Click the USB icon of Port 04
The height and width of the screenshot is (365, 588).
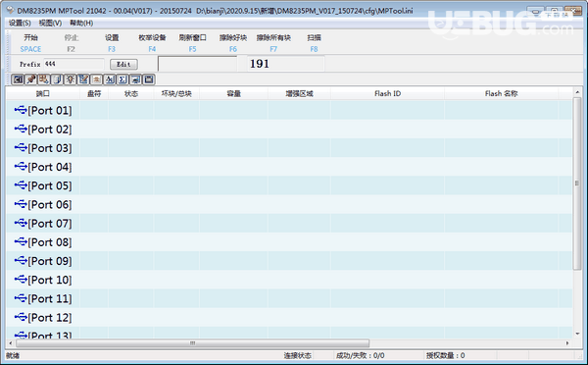(x=21, y=166)
